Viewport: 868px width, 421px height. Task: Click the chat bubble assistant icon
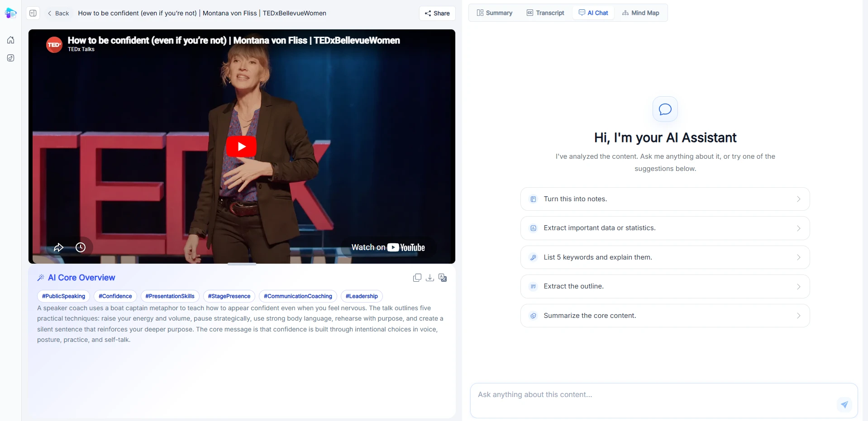click(x=665, y=109)
